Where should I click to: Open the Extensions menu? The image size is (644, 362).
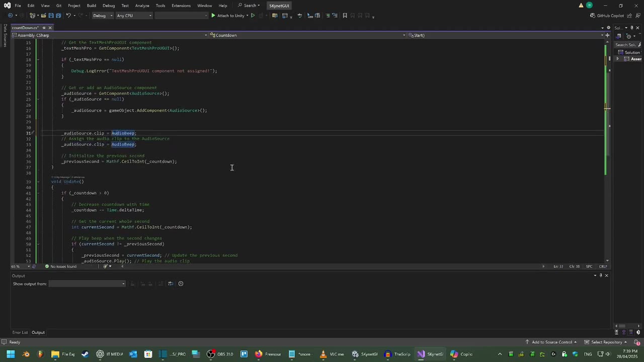coord(181,6)
